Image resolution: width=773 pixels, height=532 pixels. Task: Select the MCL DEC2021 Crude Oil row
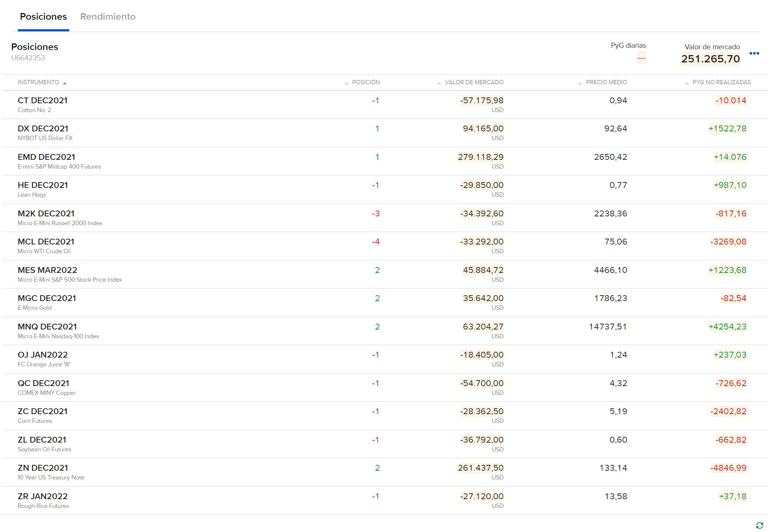46,242
